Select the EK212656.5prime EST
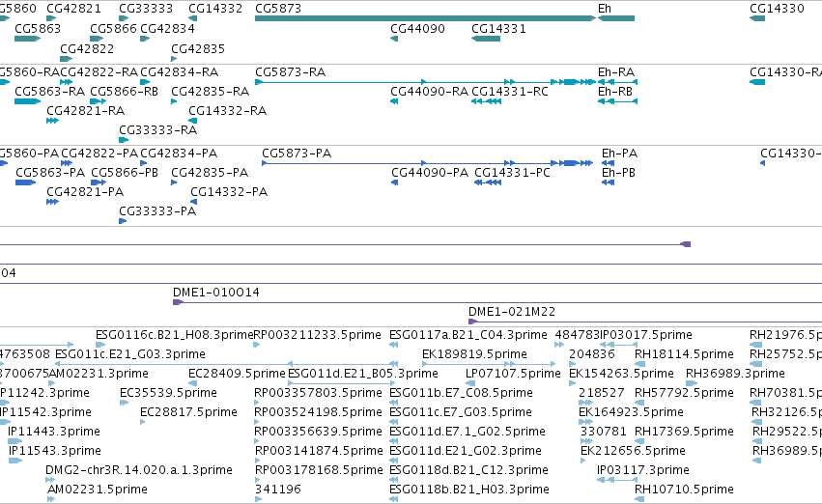 click(x=633, y=451)
